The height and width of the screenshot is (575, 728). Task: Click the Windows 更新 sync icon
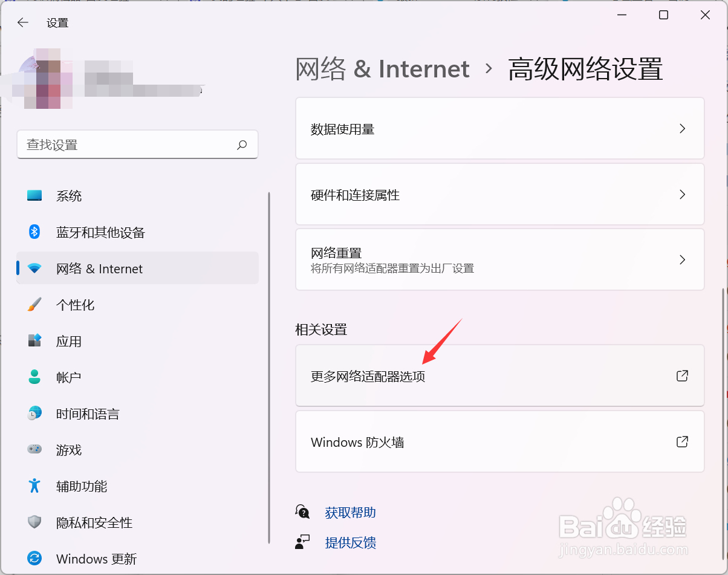click(x=34, y=559)
